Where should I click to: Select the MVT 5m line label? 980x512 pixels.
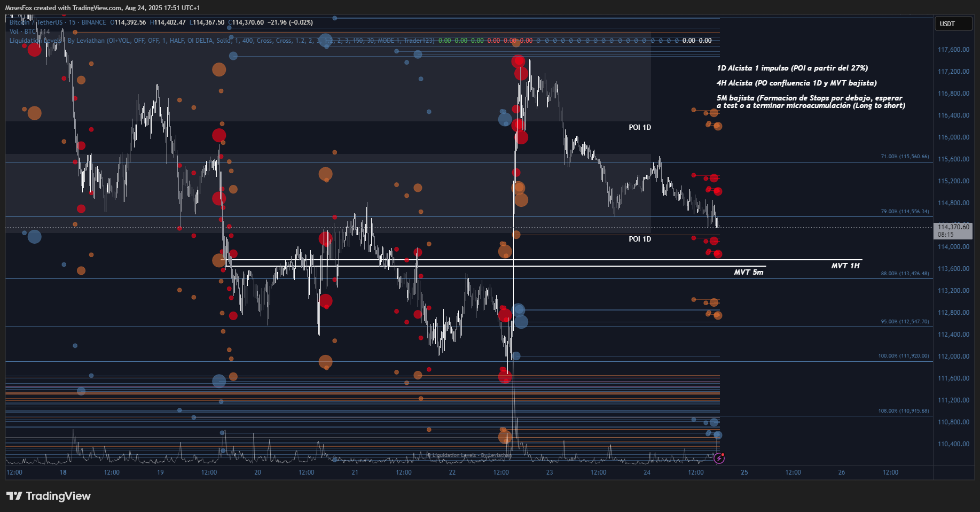click(x=748, y=273)
